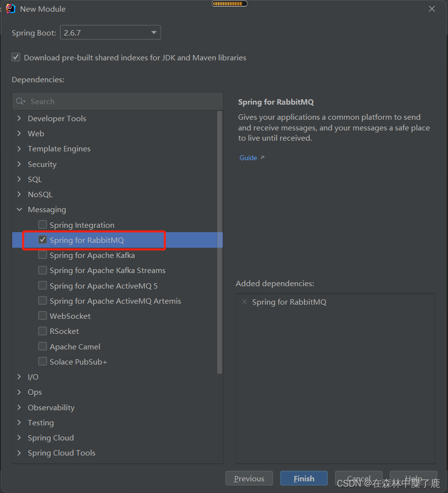Select the Spring Cloud Tools tree label
The image size is (448, 493).
[x=62, y=453]
